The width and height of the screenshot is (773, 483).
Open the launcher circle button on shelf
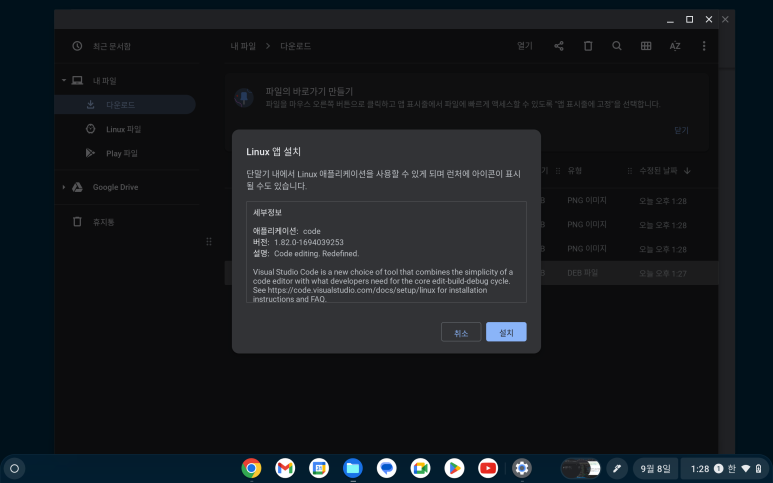(x=14, y=469)
